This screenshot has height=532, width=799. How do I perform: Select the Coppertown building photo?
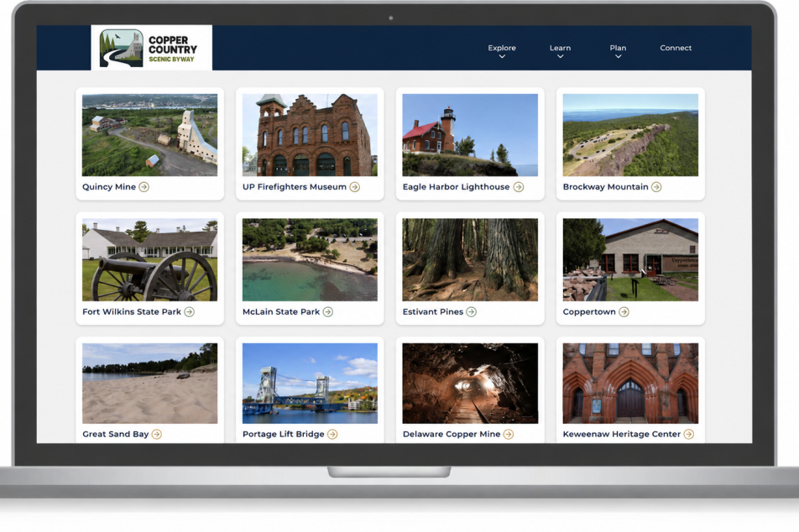630,260
